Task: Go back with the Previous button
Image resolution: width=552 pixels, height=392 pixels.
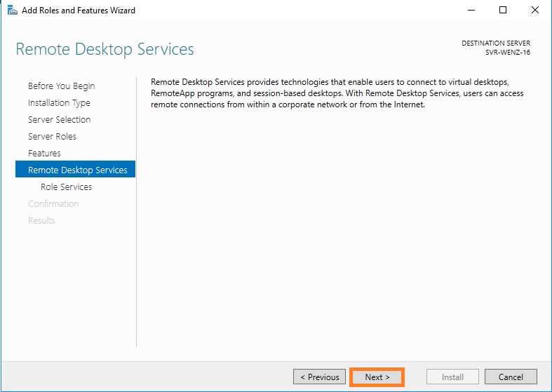Action: [x=320, y=377]
